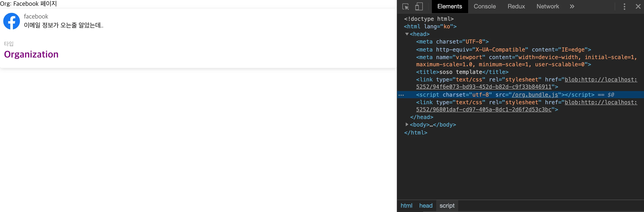644x212 pixels.
Task: Select the meta charset UTF-8 node
Action: pos(452,42)
